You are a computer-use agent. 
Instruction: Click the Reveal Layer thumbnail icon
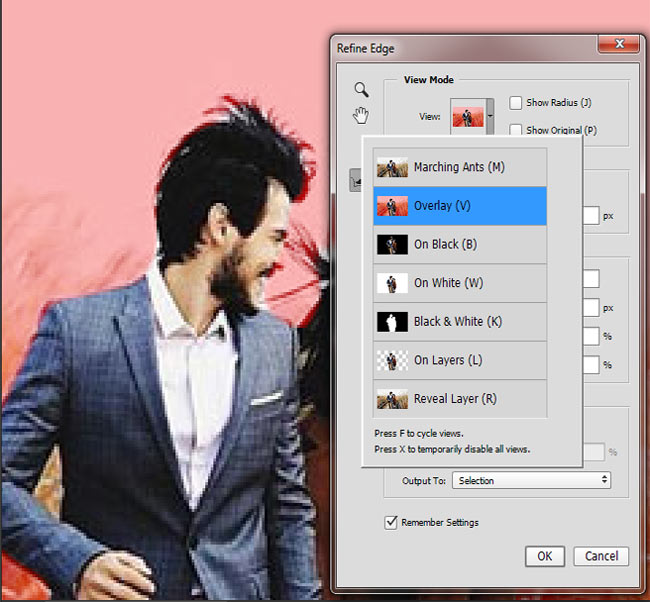click(x=391, y=399)
